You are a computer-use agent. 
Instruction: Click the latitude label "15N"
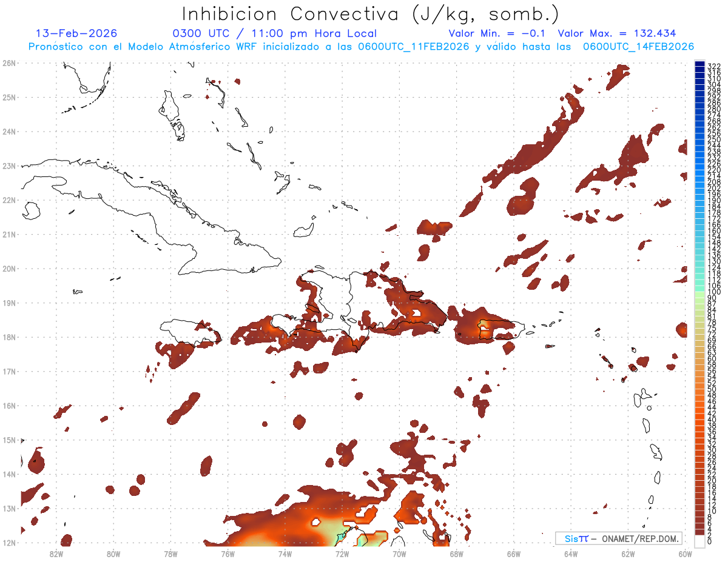tap(9, 440)
